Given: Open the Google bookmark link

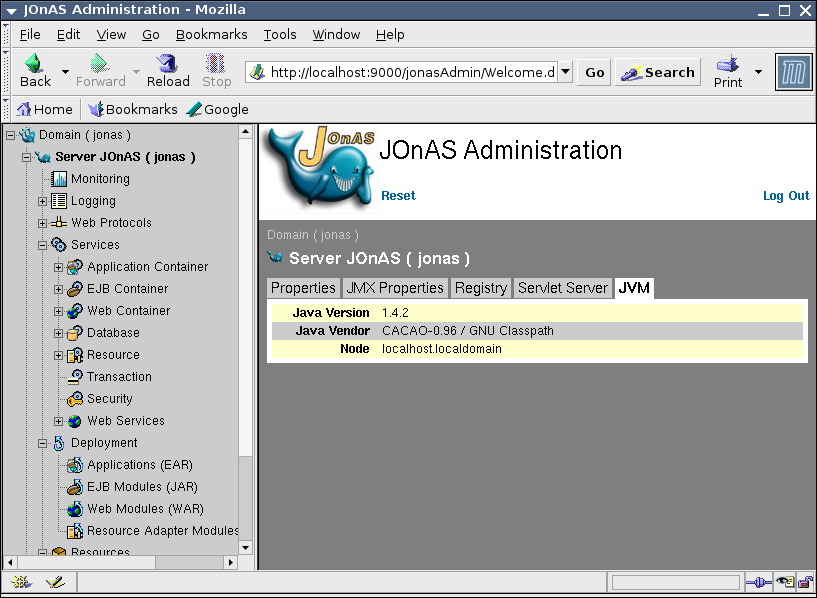Looking at the screenshot, I should (218, 109).
